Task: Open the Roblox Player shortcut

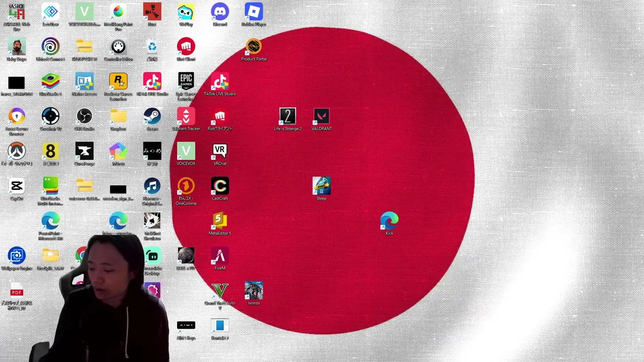Action: [x=254, y=12]
